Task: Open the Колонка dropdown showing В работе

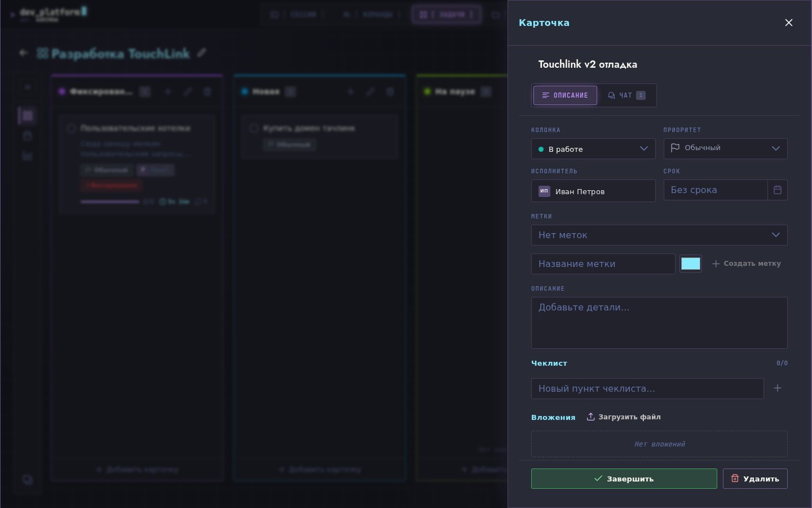Action: point(593,149)
